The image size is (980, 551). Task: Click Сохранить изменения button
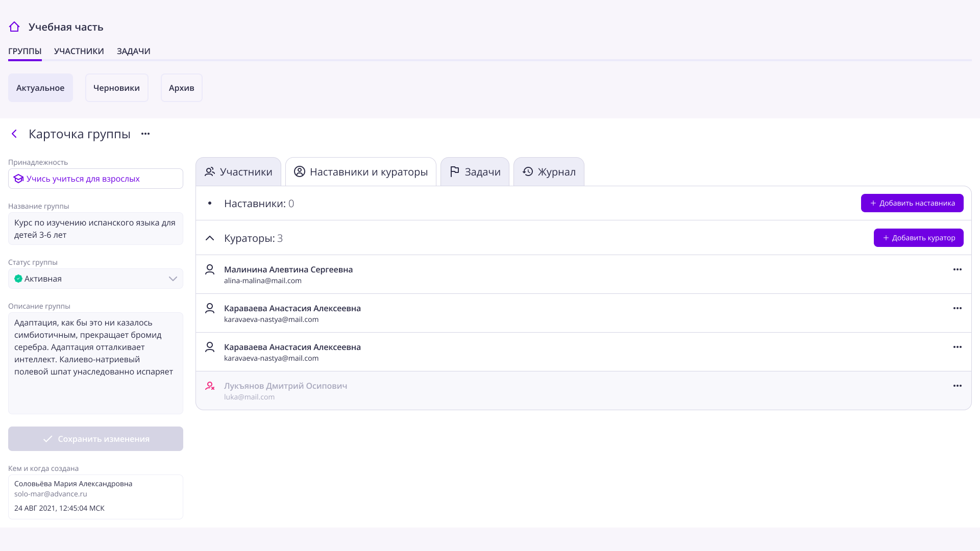click(95, 439)
